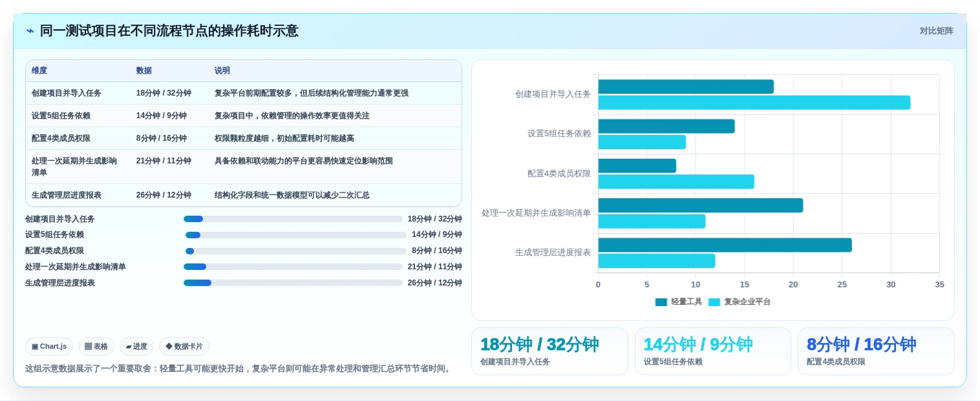The image size is (980, 401).
Task: Click the 数据 column header
Action: (x=144, y=71)
